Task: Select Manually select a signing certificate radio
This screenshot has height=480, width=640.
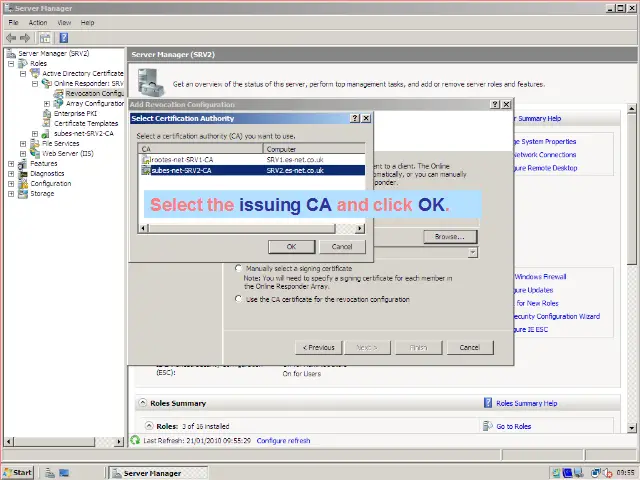Action: tap(238, 268)
